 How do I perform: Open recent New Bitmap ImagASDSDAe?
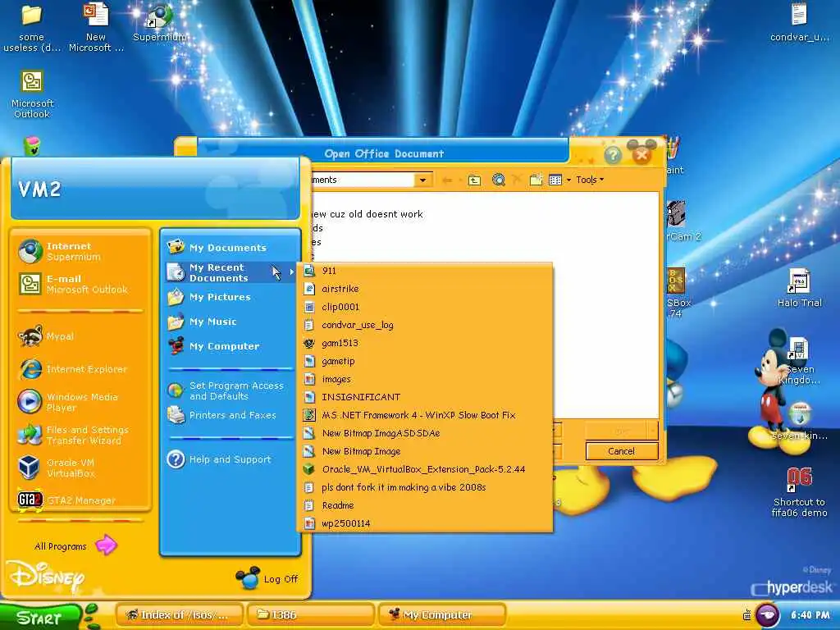pyautogui.click(x=425, y=433)
